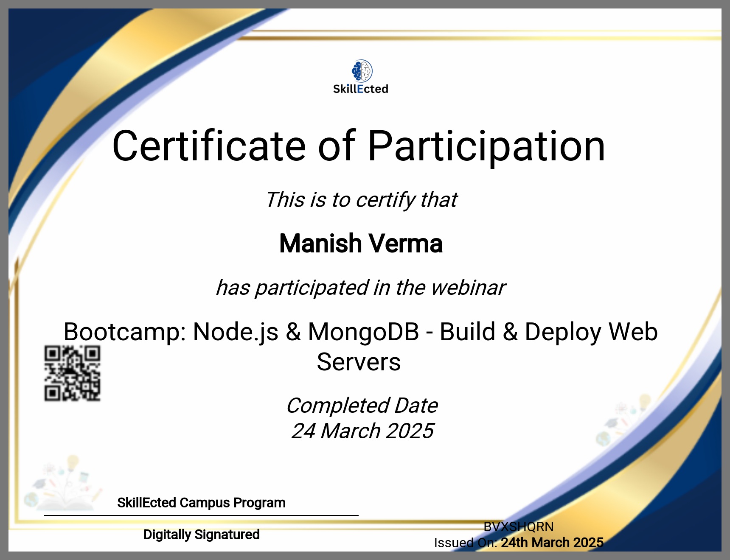
Task: Click the Certificate of Participation heading
Action: (x=360, y=146)
